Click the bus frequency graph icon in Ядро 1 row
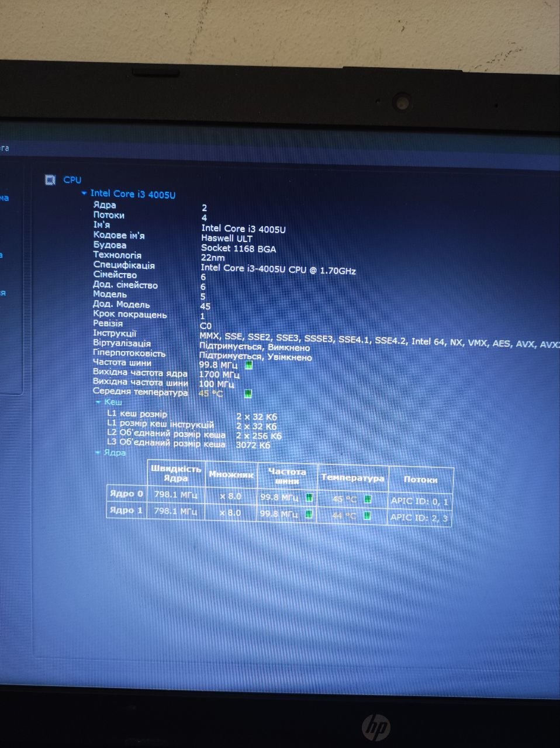The width and height of the screenshot is (560, 748). (x=309, y=514)
